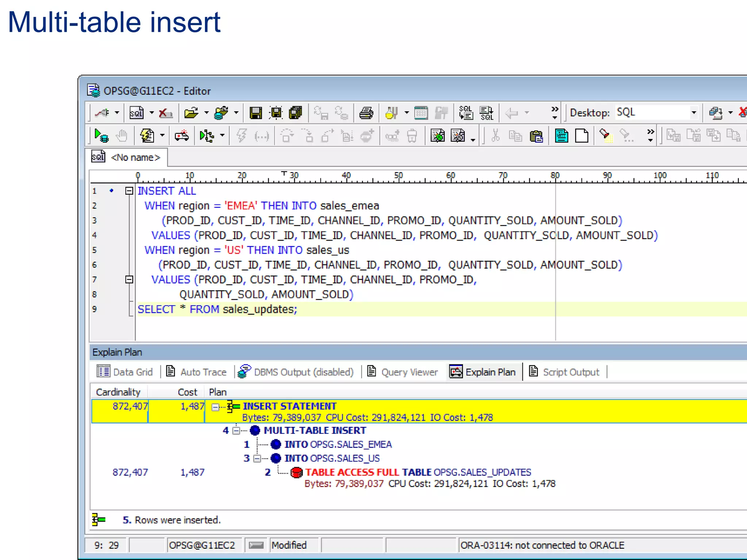
Task: Click the Execute as script lightning icon
Action: [147, 136]
